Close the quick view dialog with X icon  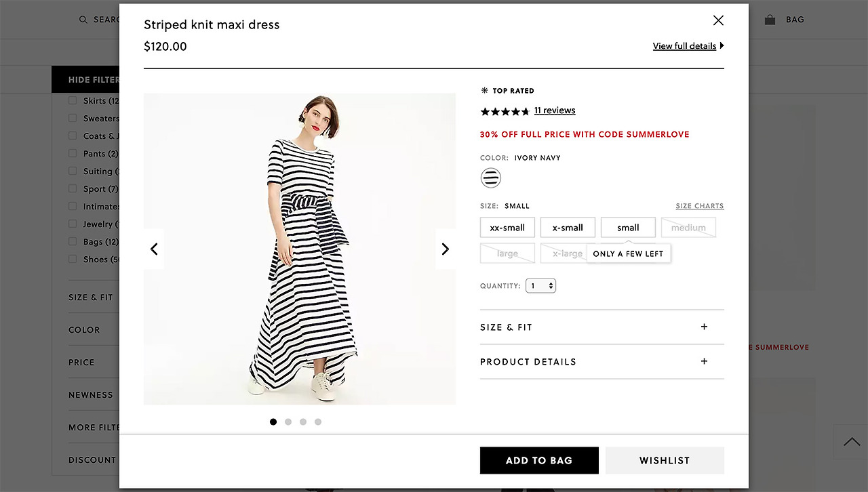point(718,20)
